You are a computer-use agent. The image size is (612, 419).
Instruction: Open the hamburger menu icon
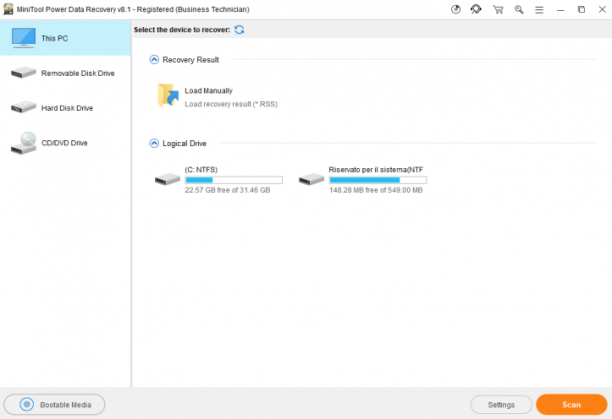(539, 10)
